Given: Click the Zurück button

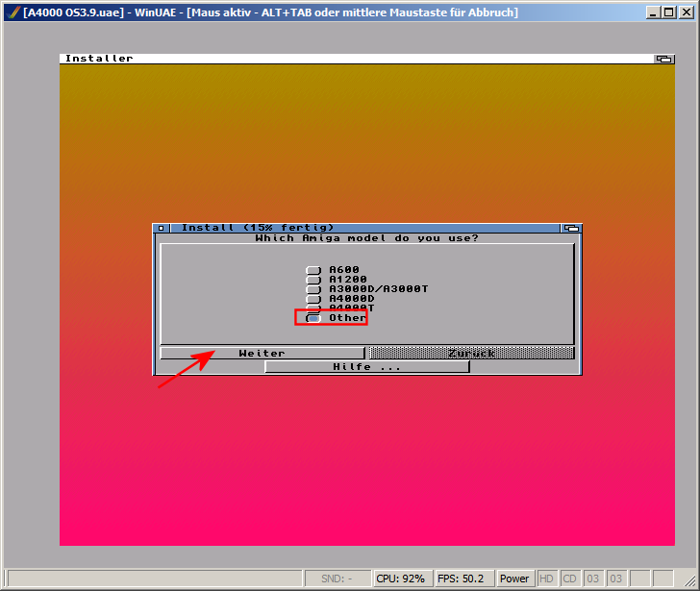Looking at the screenshot, I should coord(471,354).
